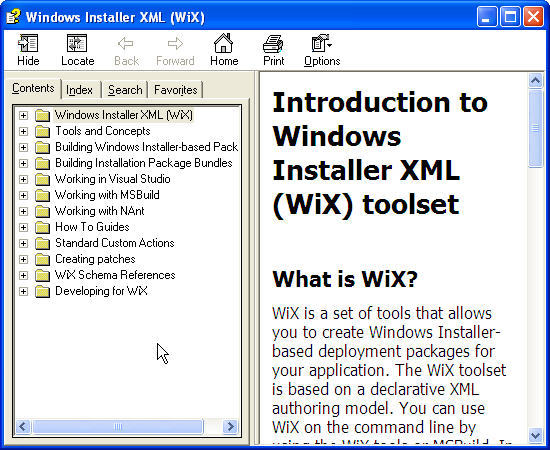The image size is (550, 450).
Task: Click the topic pane scroll down arrow
Action: pos(535,435)
